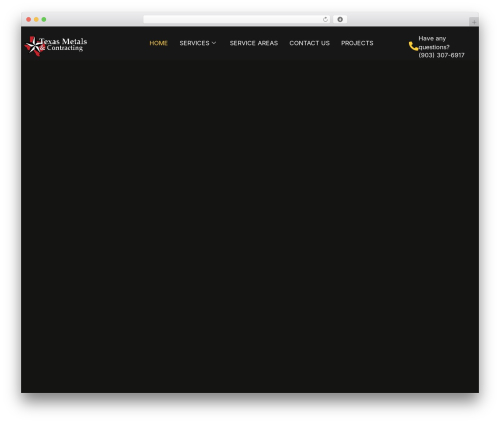This screenshot has height=423, width=500.
Task: Close the window with the red button
Action: (29, 20)
